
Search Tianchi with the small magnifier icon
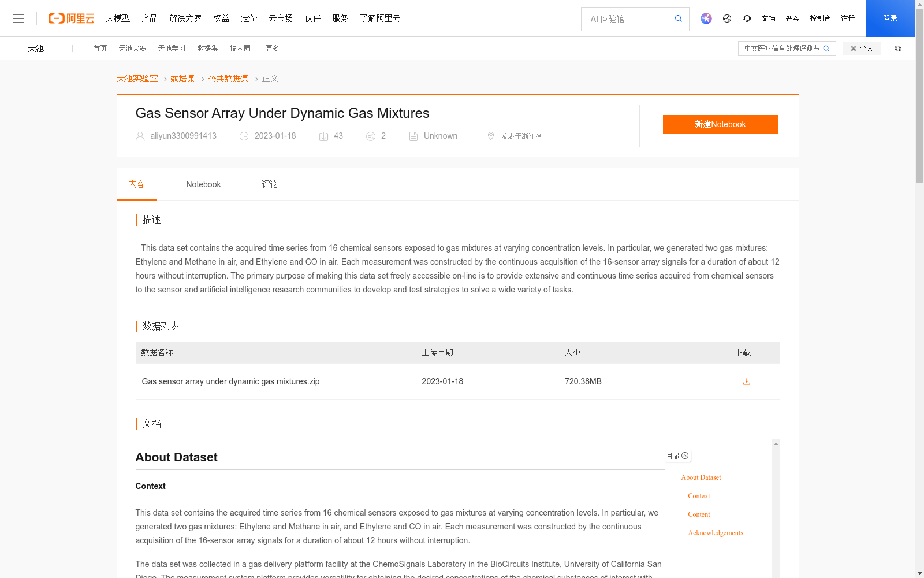826,49
